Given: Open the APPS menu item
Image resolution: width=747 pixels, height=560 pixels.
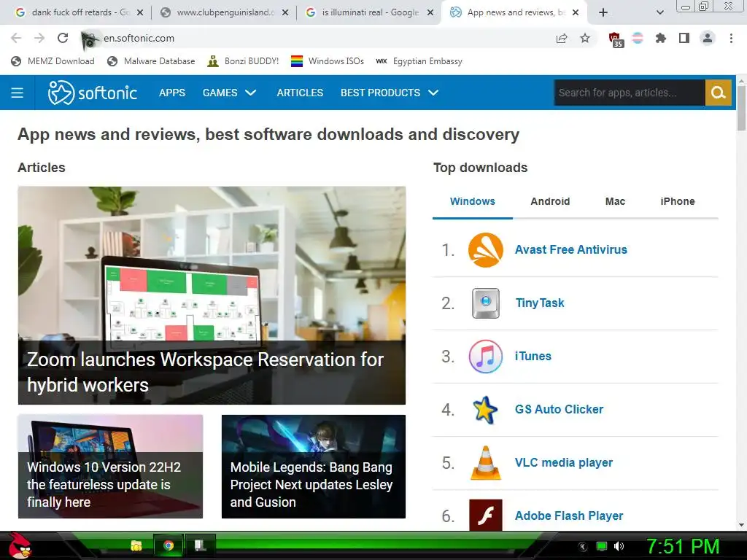Looking at the screenshot, I should (172, 93).
